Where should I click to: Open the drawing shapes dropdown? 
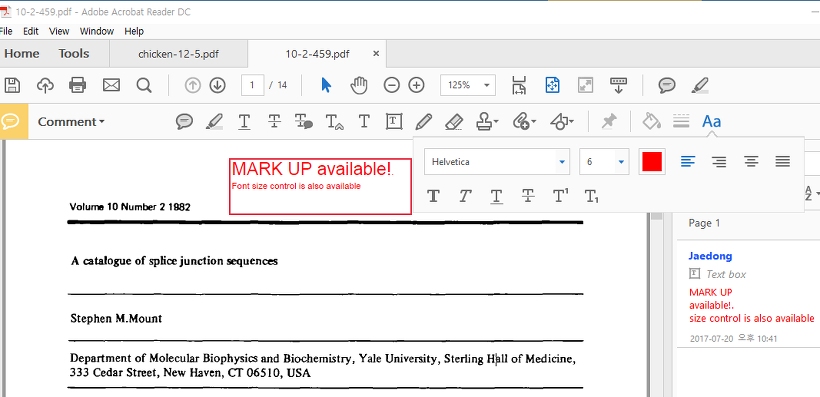[562, 122]
